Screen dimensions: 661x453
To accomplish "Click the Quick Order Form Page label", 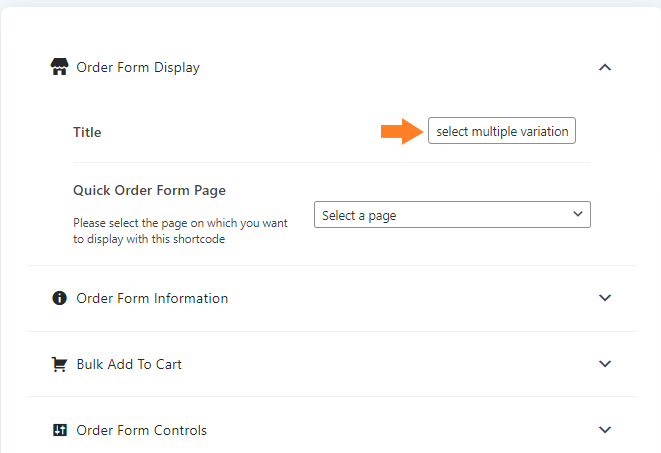I will (149, 190).
